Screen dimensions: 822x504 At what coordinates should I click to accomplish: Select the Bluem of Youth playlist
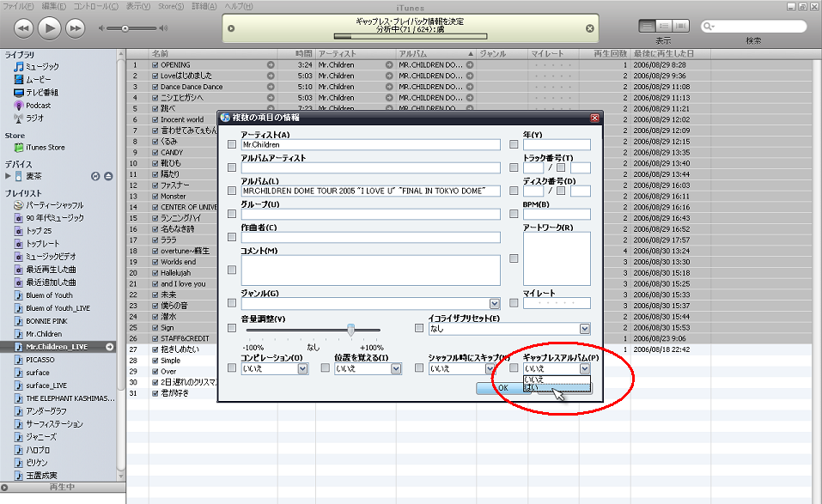44,295
